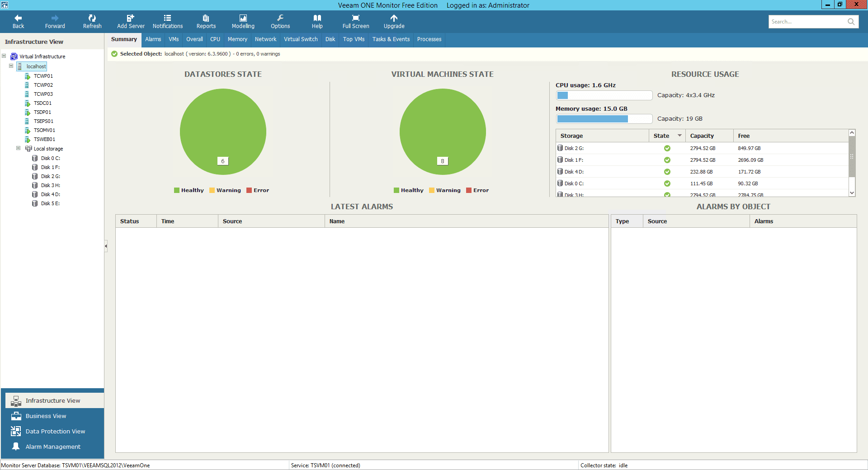This screenshot has width=868, height=470.
Task: Open the Overall tab
Action: [194, 39]
